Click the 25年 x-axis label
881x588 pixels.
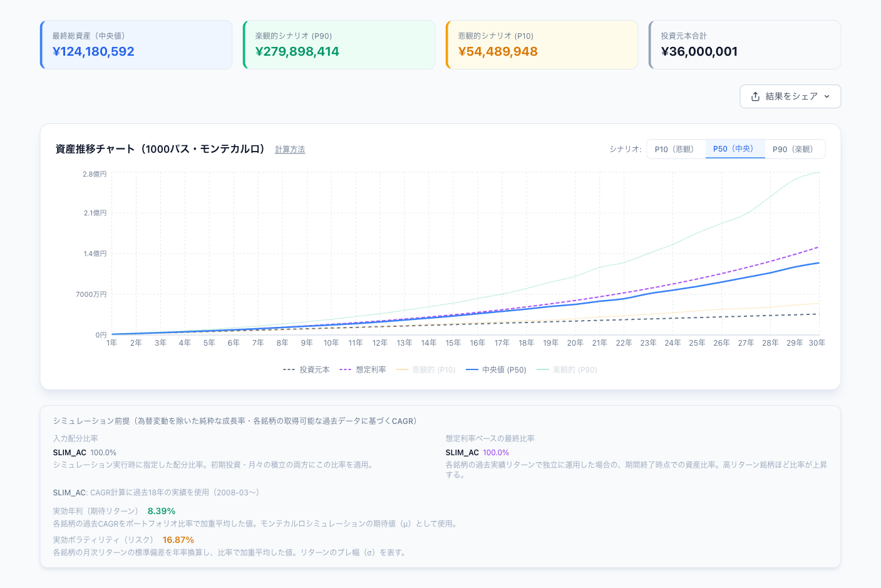click(698, 343)
